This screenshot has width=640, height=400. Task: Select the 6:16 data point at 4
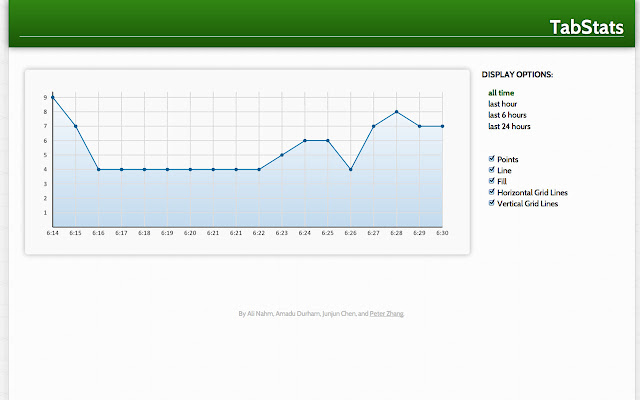pyautogui.click(x=98, y=169)
